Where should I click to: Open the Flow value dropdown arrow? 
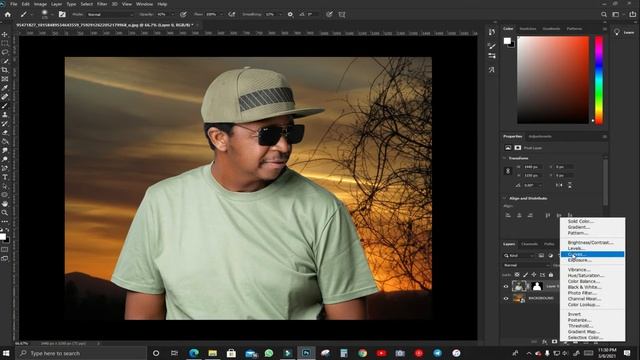221,14
